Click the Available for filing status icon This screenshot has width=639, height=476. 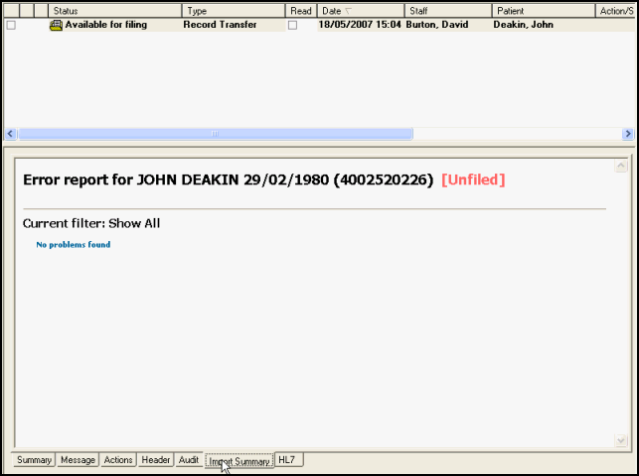coord(56,25)
